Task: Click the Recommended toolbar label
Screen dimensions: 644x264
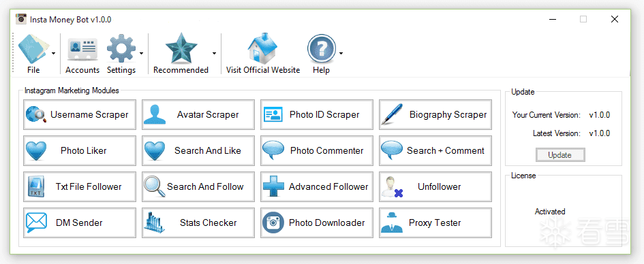Action: (x=181, y=70)
